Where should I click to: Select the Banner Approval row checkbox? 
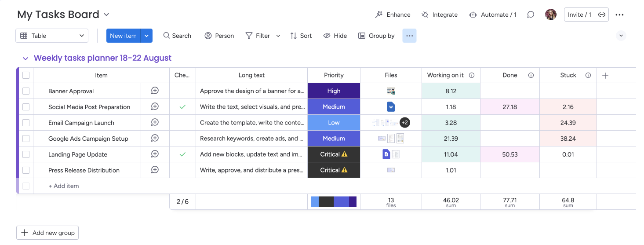(26, 91)
